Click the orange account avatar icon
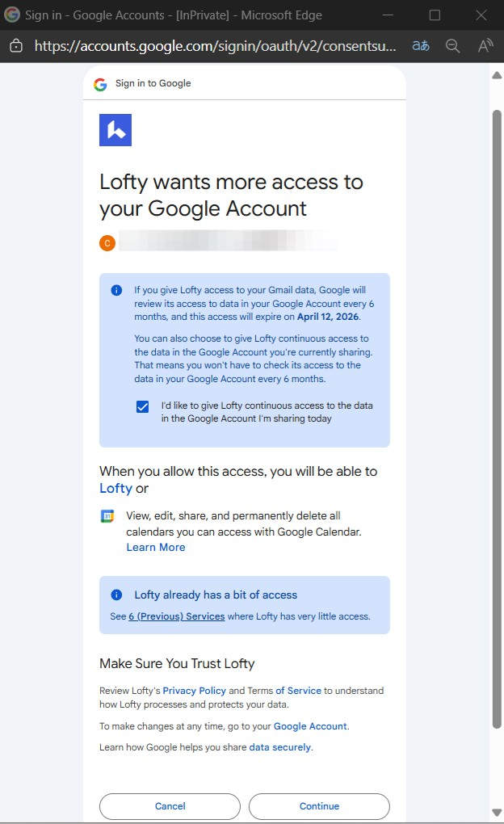 [107, 242]
